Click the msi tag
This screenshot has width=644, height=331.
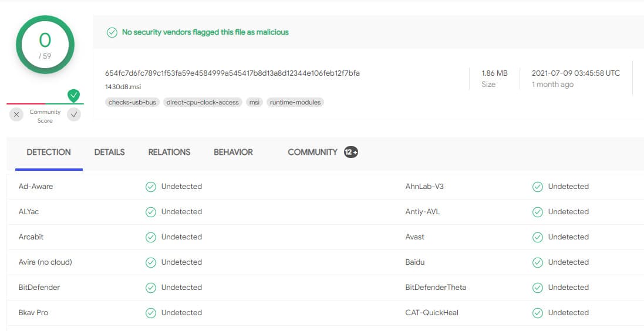254,102
